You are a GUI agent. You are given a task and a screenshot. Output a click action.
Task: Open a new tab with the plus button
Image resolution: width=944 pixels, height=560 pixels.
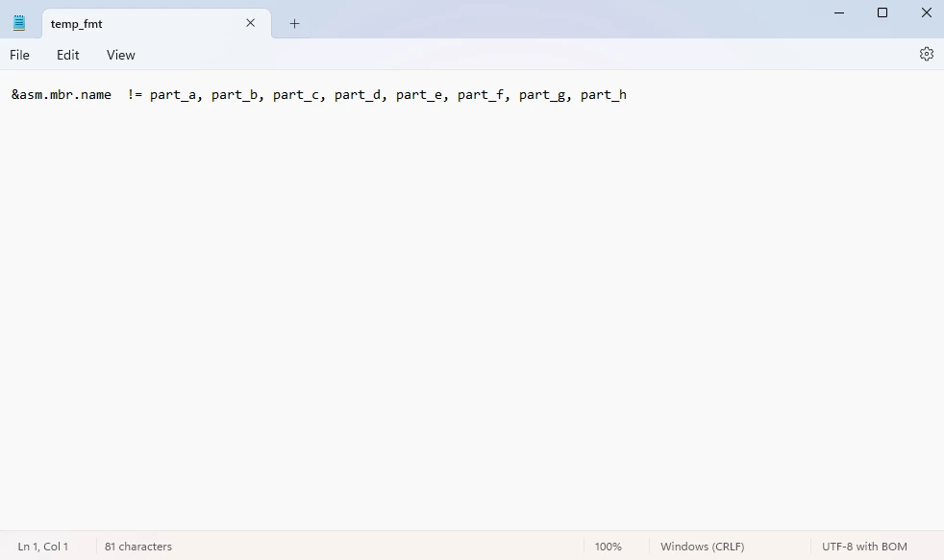(294, 23)
